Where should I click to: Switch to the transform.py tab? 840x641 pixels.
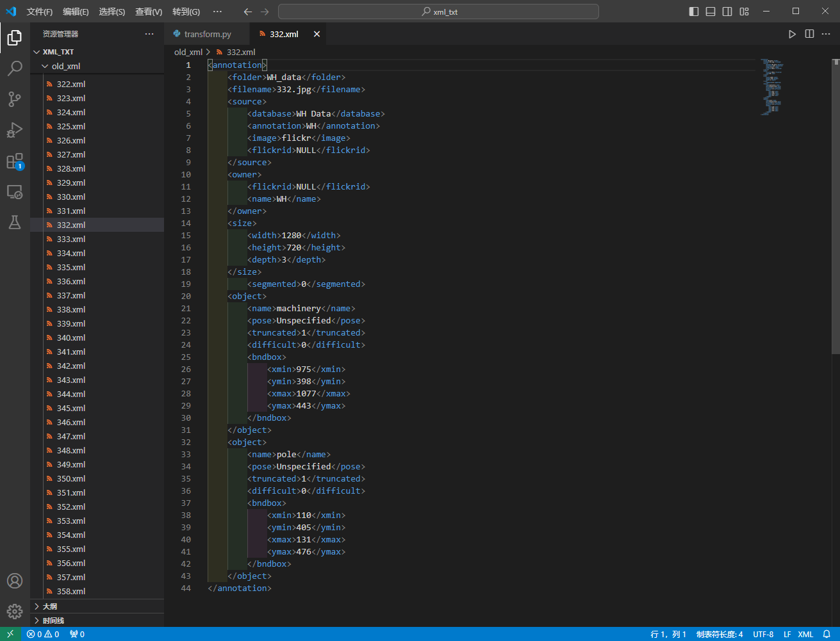[207, 34]
